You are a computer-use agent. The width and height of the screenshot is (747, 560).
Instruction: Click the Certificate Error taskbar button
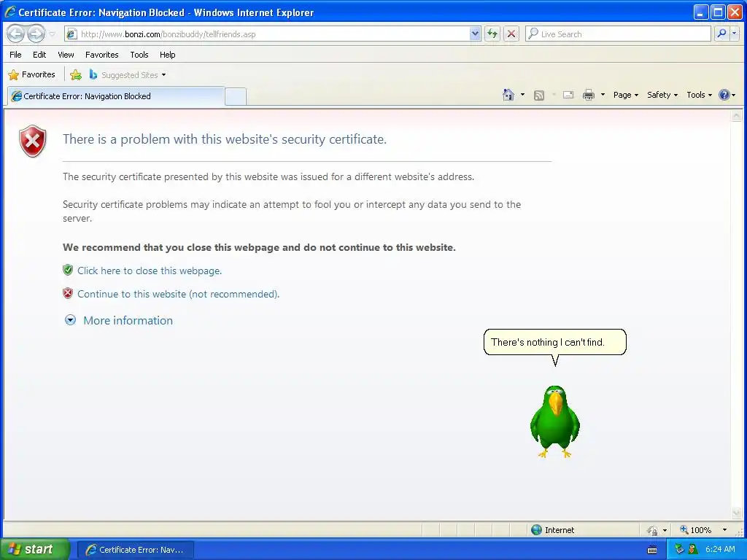[135, 550]
